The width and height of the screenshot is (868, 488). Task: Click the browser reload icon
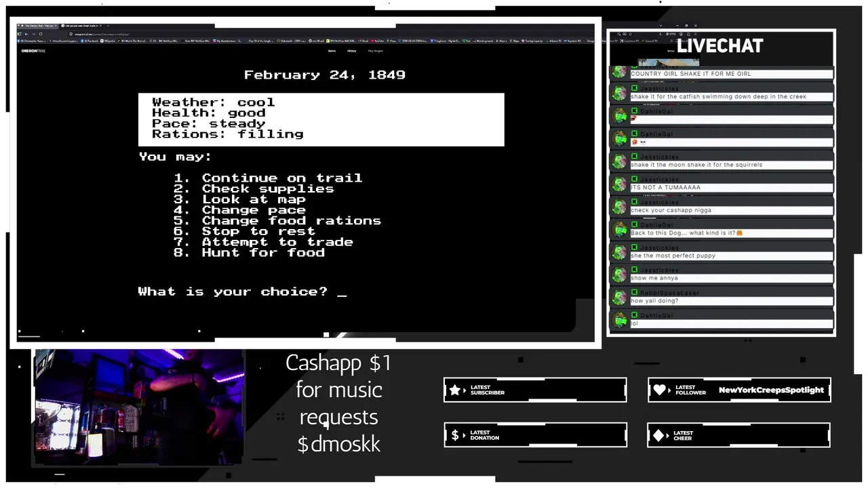[40, 34]
